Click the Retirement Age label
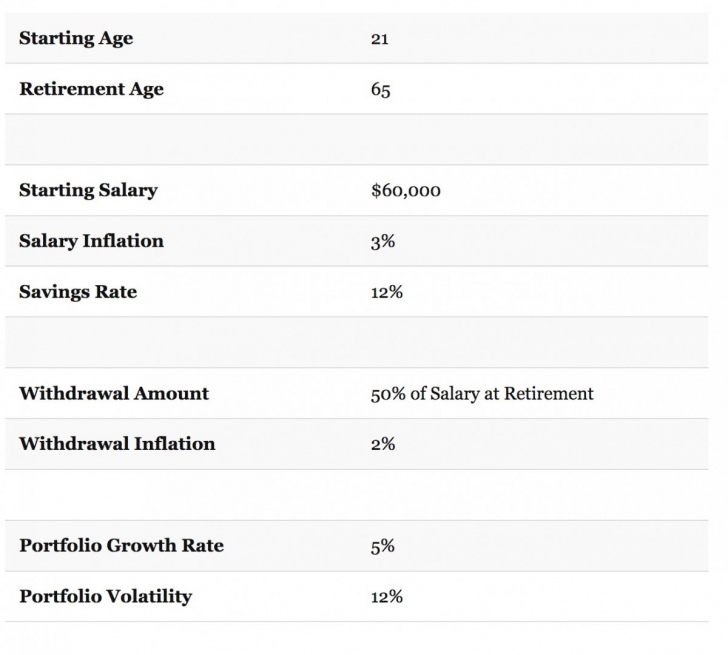The image size is (728, 655). pos(91,90)
